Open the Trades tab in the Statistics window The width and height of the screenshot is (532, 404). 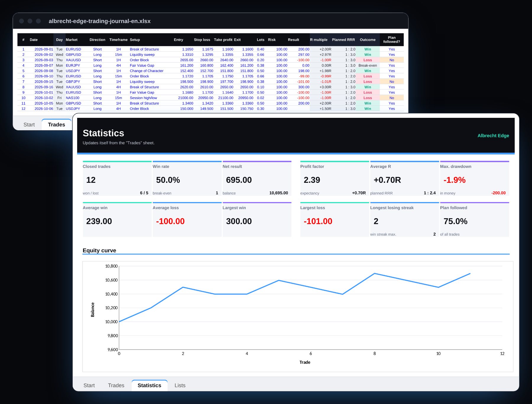(116, 385)
